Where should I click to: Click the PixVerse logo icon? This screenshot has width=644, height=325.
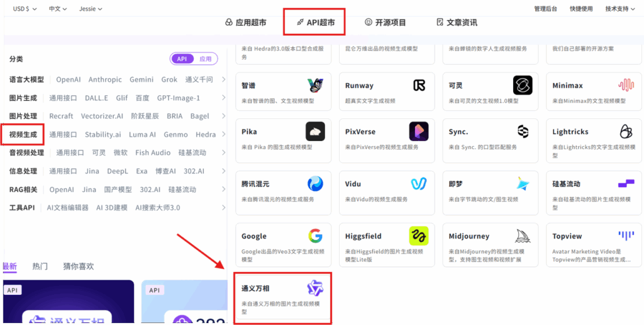(x=419, y=132)
